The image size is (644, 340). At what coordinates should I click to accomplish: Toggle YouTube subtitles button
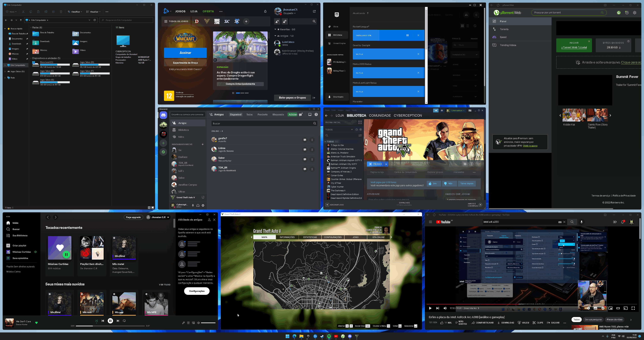tap(595, 308)
